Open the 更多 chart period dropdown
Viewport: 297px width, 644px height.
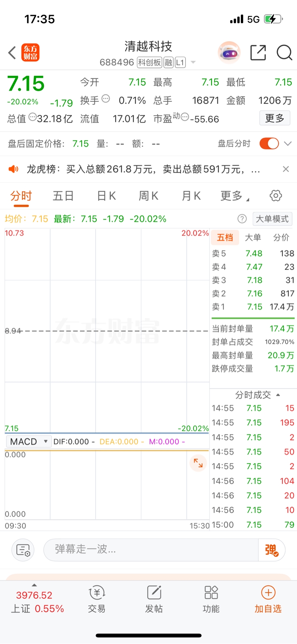[235, 196]
